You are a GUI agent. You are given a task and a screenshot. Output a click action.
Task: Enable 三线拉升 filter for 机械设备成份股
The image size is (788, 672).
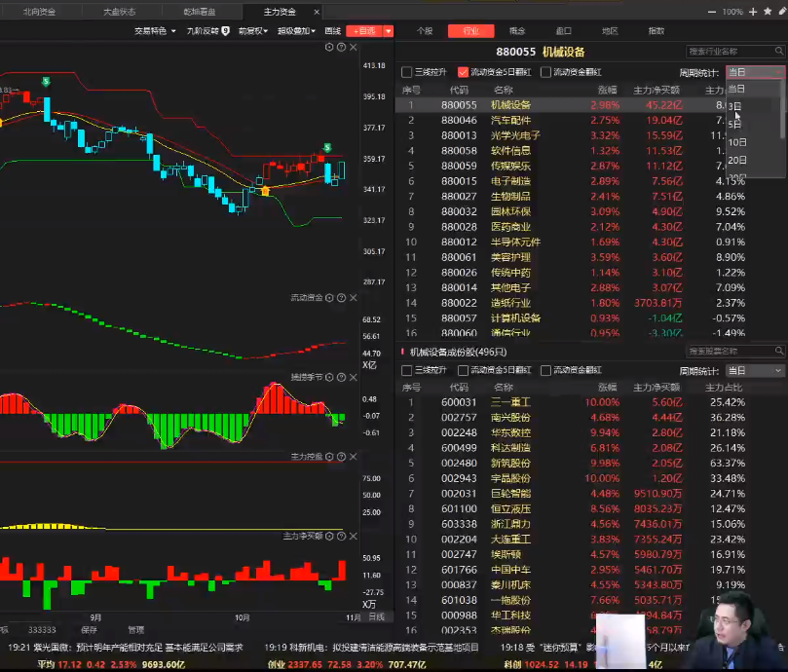click(406, 370)
